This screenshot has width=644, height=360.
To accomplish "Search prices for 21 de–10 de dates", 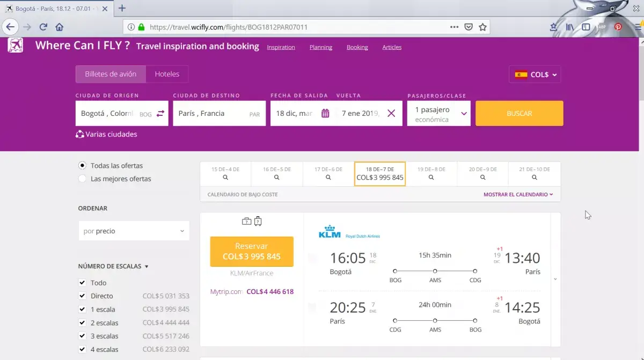I will click(x=535, y=173).
